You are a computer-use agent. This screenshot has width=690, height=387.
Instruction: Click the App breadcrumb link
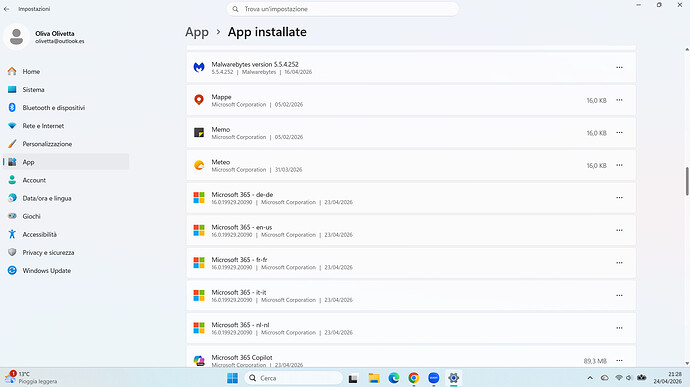click(197, 32)
